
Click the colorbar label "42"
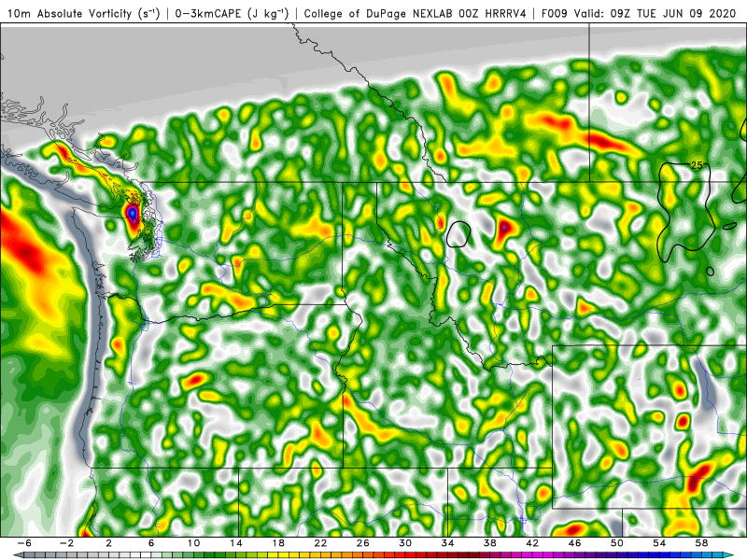(532, 543)
